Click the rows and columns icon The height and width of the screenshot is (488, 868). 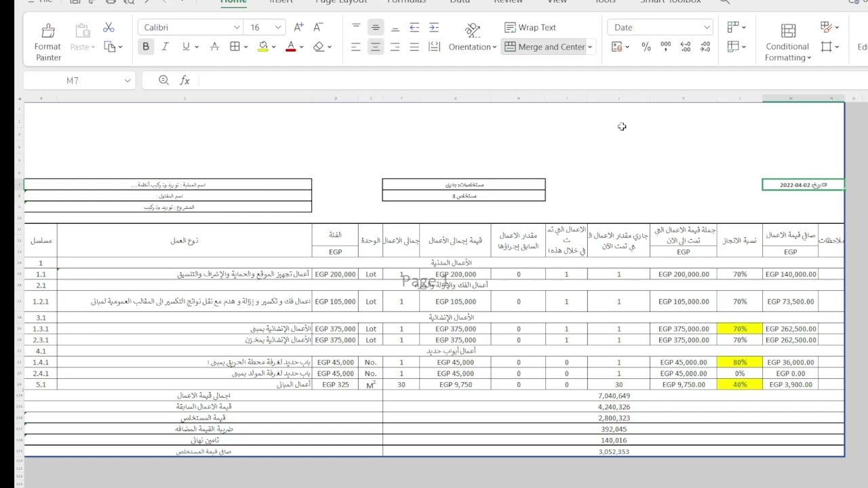(733, 27)
